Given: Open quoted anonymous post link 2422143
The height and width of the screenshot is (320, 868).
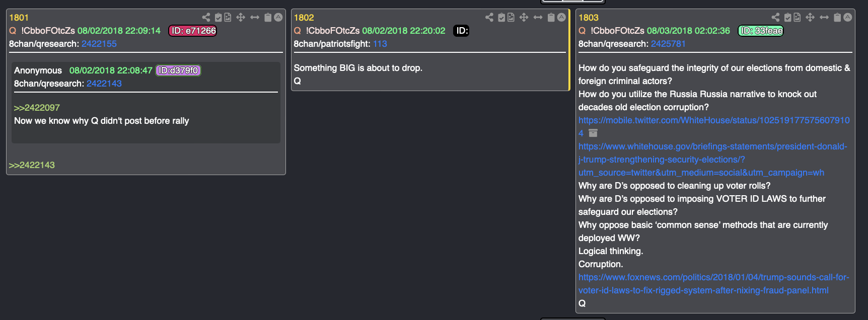Looking at the screenshot, I should pos(104,84).
